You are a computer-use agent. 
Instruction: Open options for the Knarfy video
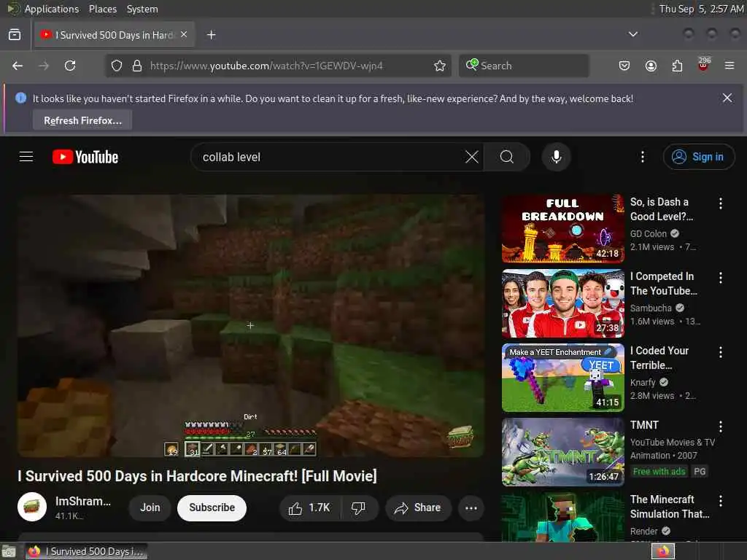[720, 352]
